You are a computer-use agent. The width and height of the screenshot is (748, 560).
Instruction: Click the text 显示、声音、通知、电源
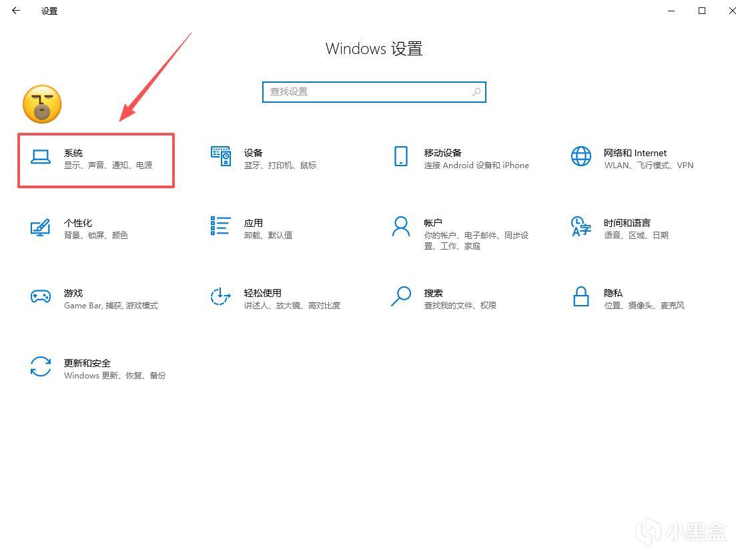[x=108, y=165]
